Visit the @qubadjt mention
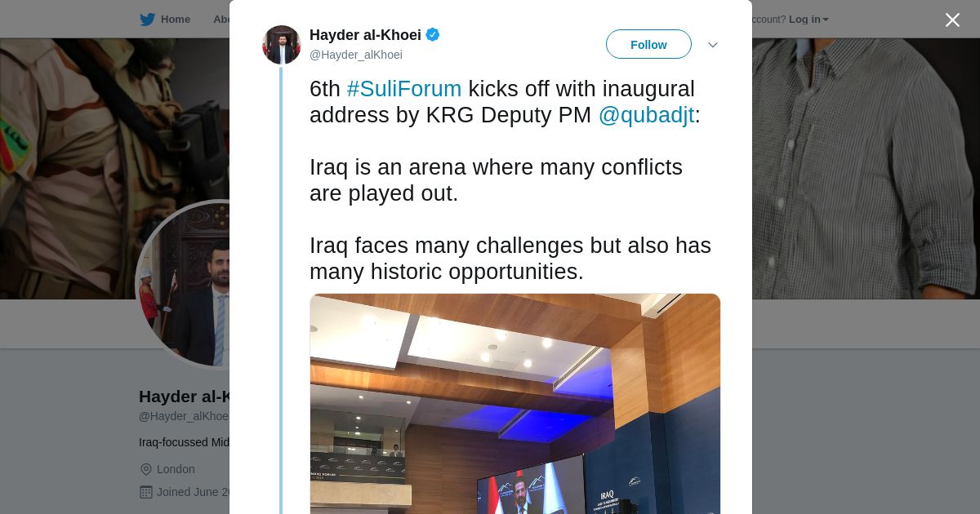The width and height of the screenshot is (980, 514). 646,115
